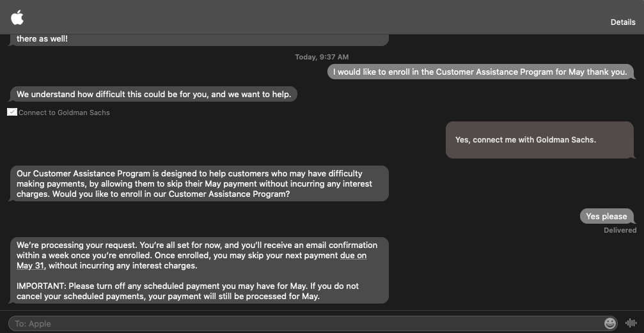The image size is (644, 333).
Task: Select the 'Our Customer Assistance Program' message bubble
Action: click(x=199, y=183)
